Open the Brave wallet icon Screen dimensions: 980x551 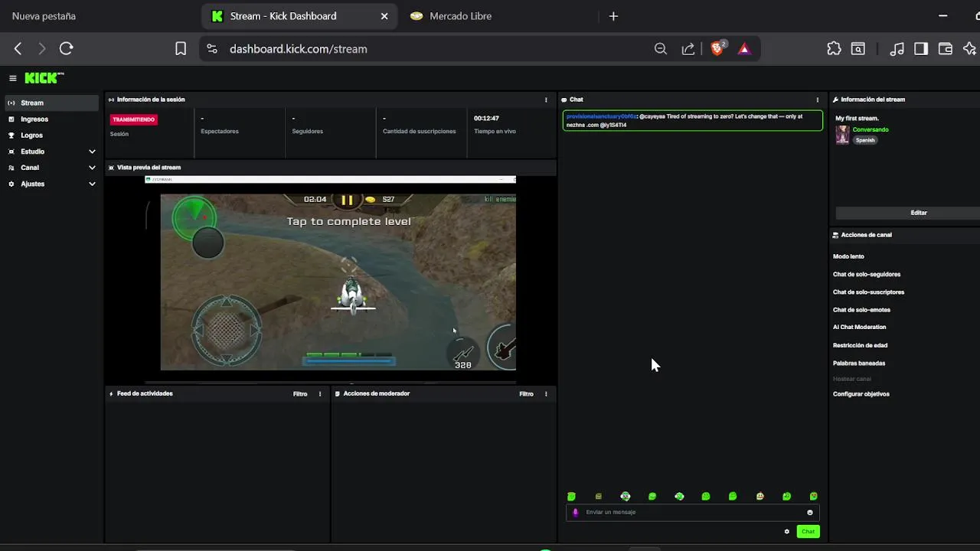point(946,49)
